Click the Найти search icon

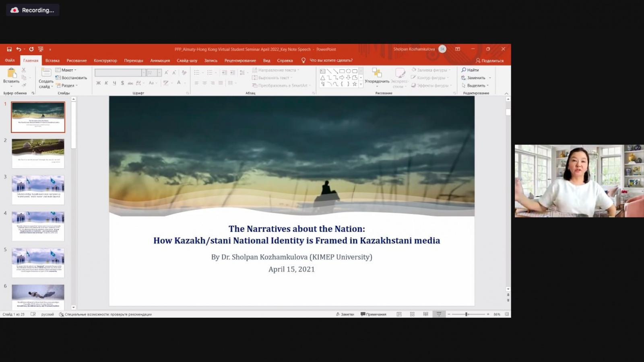point(464,70)
